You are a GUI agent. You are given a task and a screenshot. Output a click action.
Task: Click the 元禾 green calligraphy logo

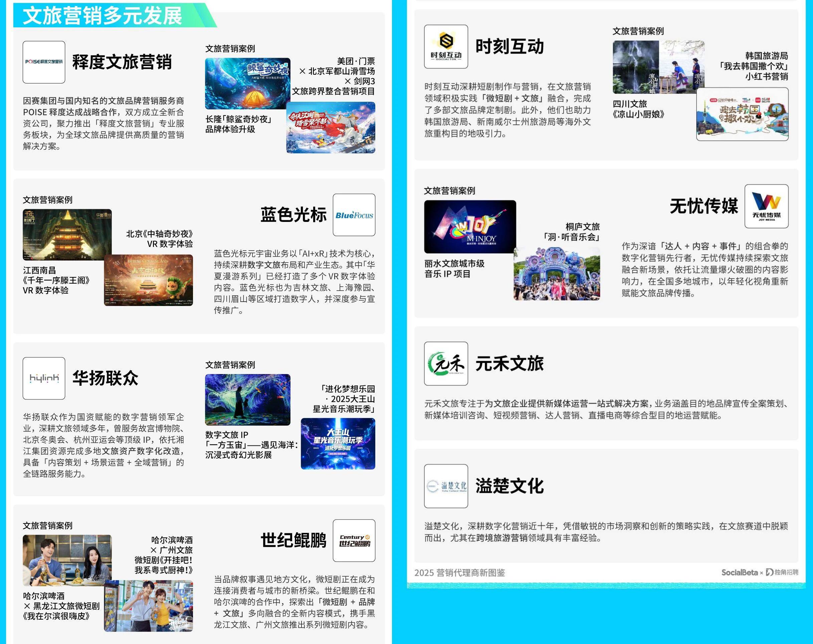pos(446,364)
